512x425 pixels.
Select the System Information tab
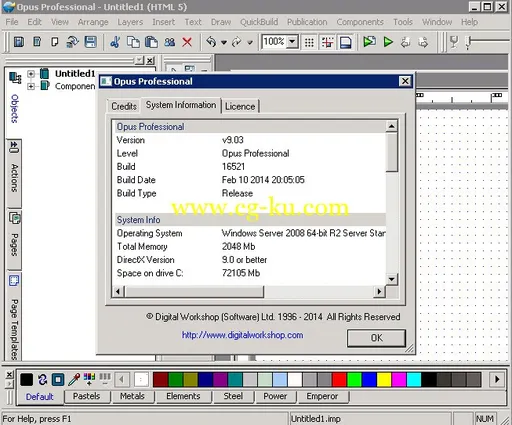click(181, 105)
